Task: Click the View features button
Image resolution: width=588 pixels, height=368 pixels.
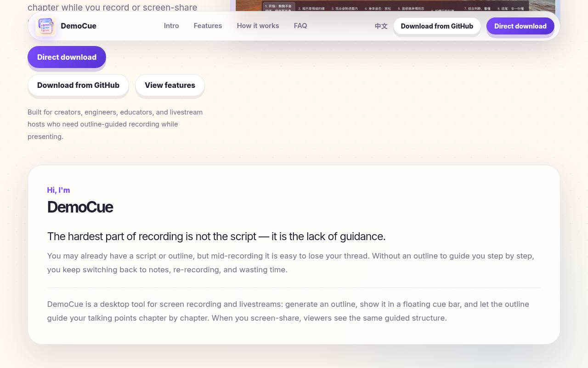Action: [x=170, y=85]
